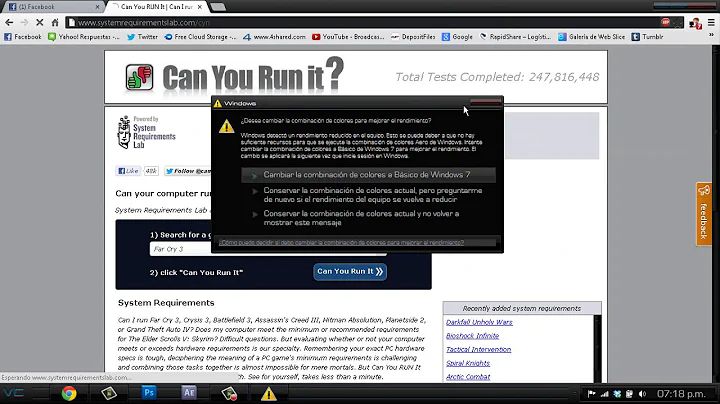Image resolution: width=720 pixels, height=404 pixels.
Task: Go to the browser home page
Action: [55, 22]
